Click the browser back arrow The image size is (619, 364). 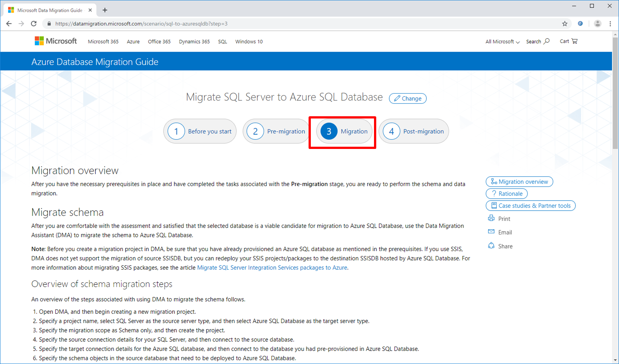point(9,23)
